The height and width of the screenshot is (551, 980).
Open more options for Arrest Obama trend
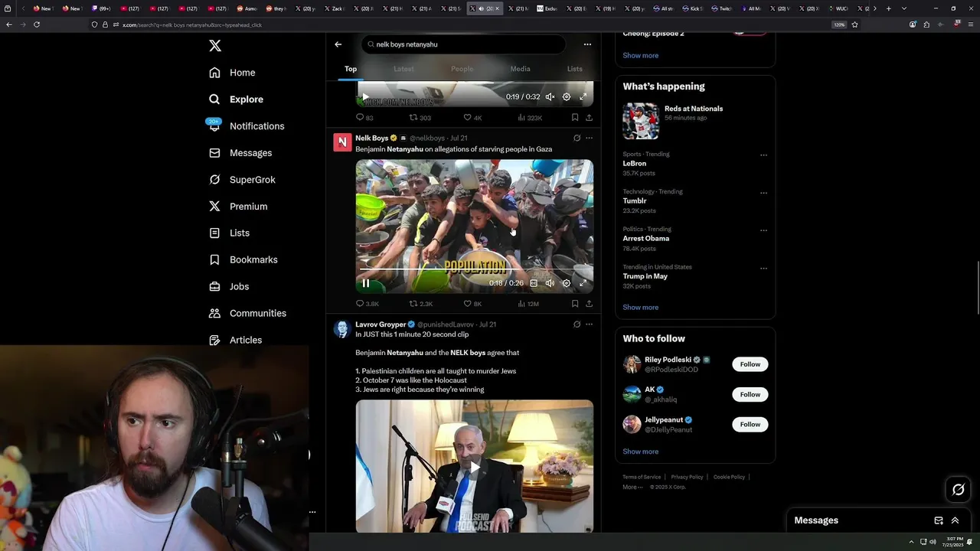tap(763, 230)
